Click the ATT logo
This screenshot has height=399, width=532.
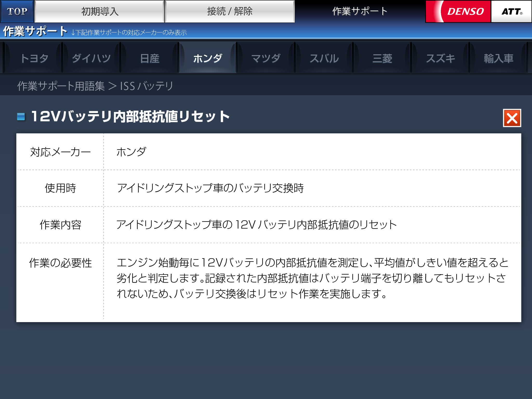pos(511,11)
